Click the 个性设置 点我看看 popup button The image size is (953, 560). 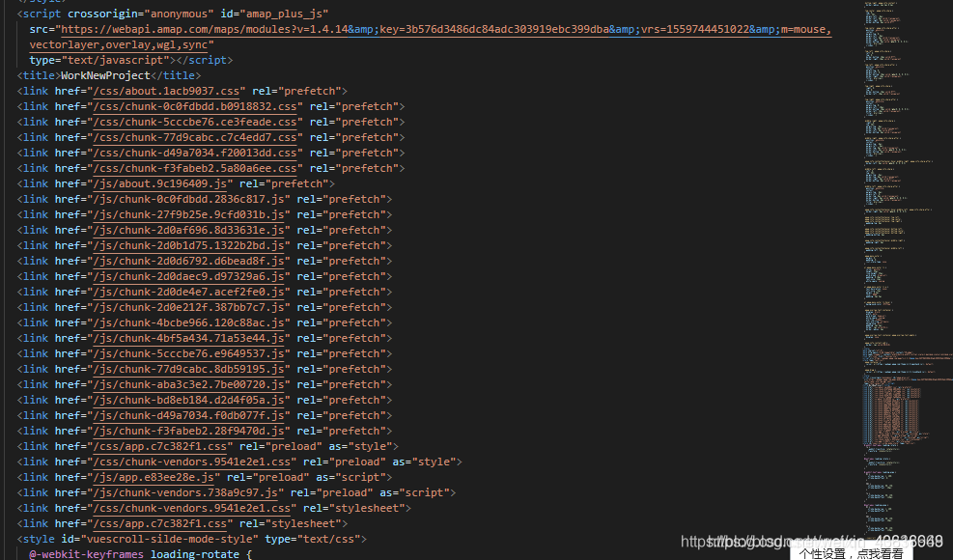[x=852, y=553]
